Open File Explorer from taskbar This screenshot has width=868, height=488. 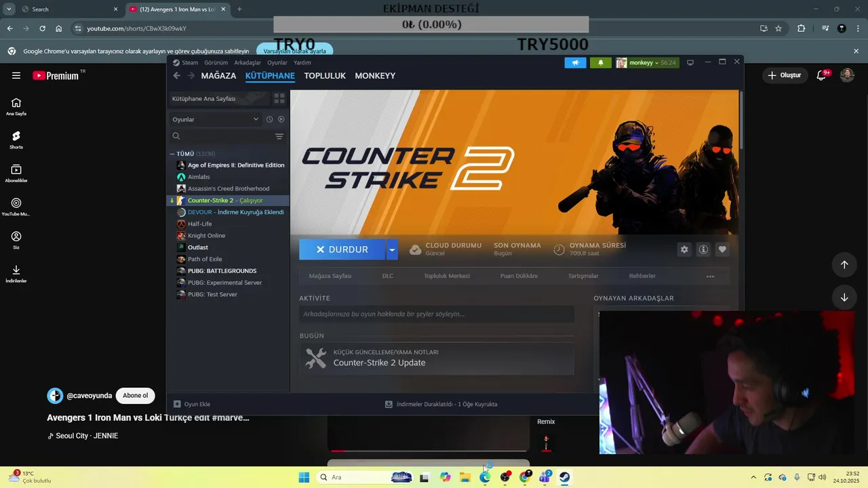pos(465,477)
